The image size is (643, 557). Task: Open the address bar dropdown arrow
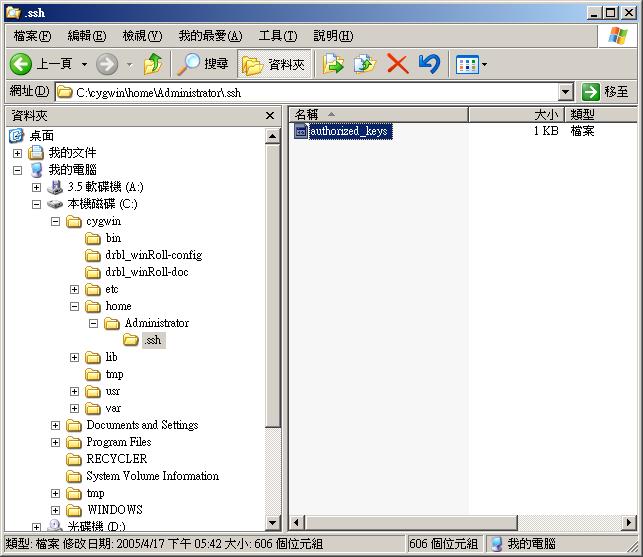(565, 92)
